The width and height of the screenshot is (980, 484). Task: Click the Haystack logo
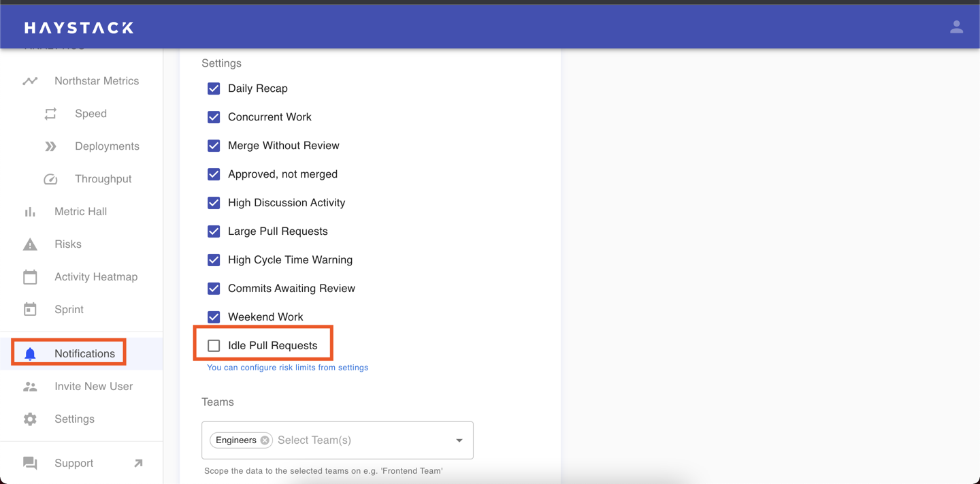click(x=79, y=28)
